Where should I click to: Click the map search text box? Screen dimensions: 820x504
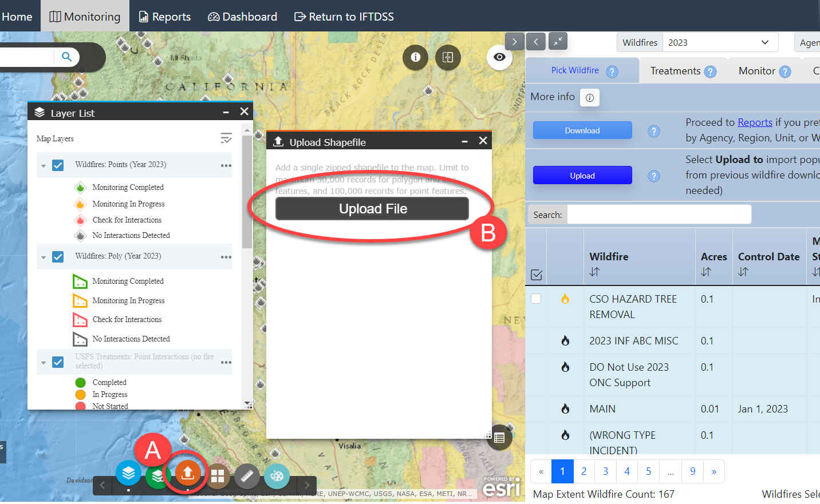(27, 57)
